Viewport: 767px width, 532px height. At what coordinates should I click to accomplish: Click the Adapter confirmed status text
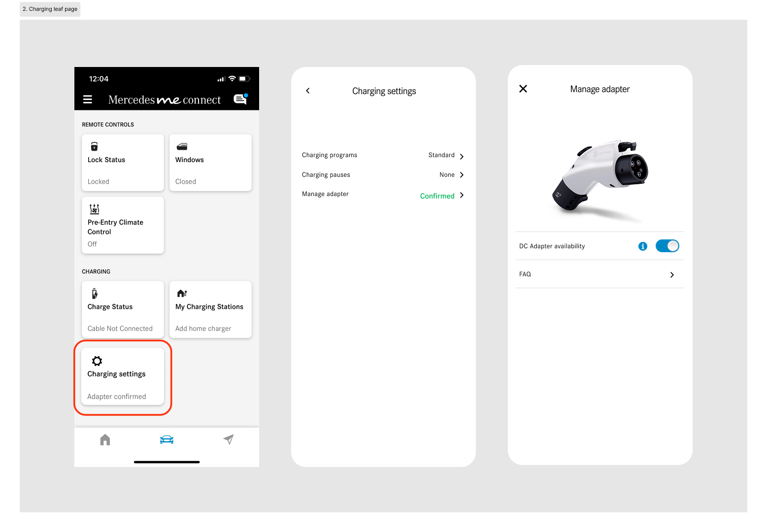coord(117,397)
